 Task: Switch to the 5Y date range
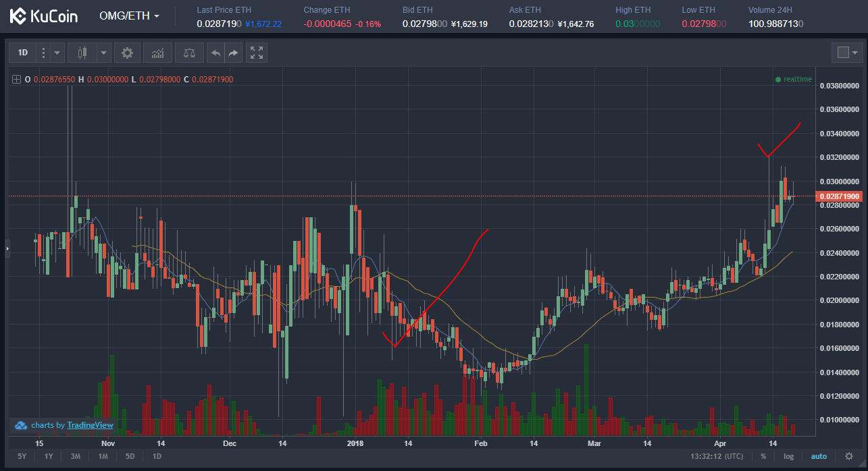tap(22, 456)
